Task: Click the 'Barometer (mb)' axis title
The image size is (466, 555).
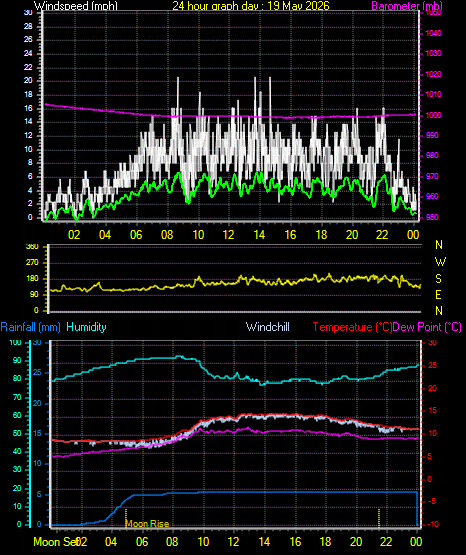Action: pos(407,6)
